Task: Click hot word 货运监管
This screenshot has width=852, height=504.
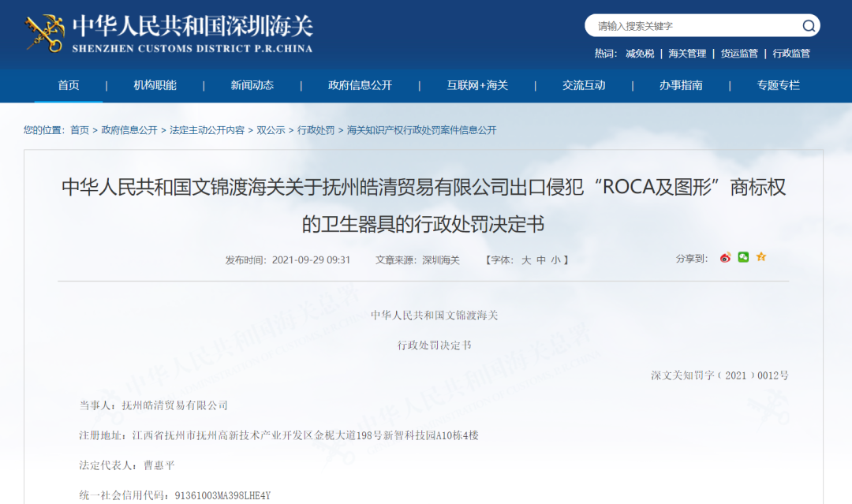Action: (x=739, y=53)
